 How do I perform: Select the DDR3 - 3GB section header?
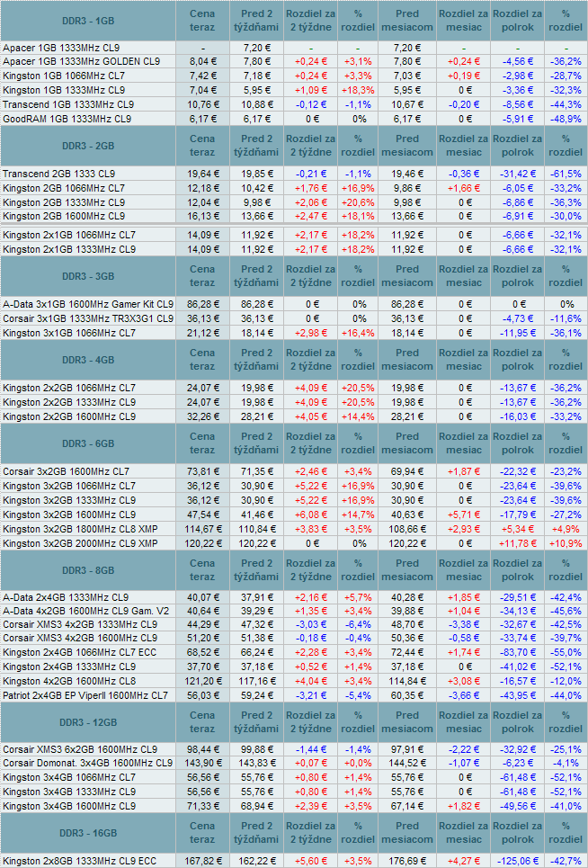tap(88, 276)
